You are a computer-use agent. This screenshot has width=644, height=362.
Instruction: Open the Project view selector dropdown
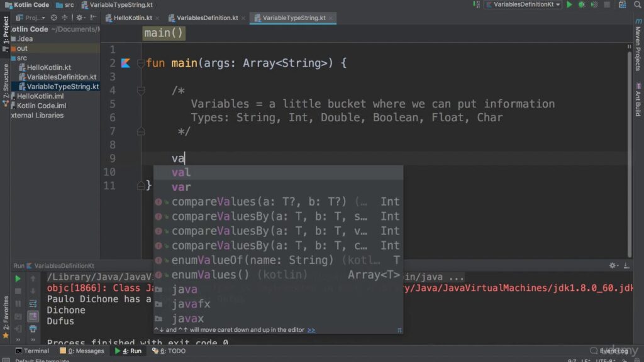click(31, 18)
